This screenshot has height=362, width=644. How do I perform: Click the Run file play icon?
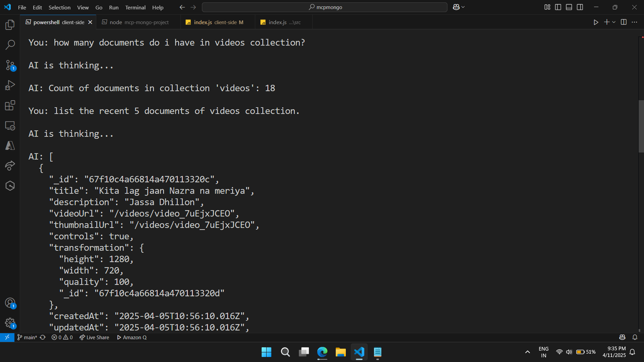(x=596, y=22)
